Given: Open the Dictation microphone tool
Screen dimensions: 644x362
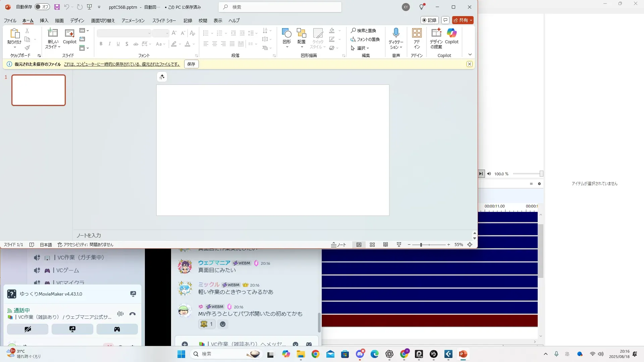Looking at the screenshot, I should (396, 33).
